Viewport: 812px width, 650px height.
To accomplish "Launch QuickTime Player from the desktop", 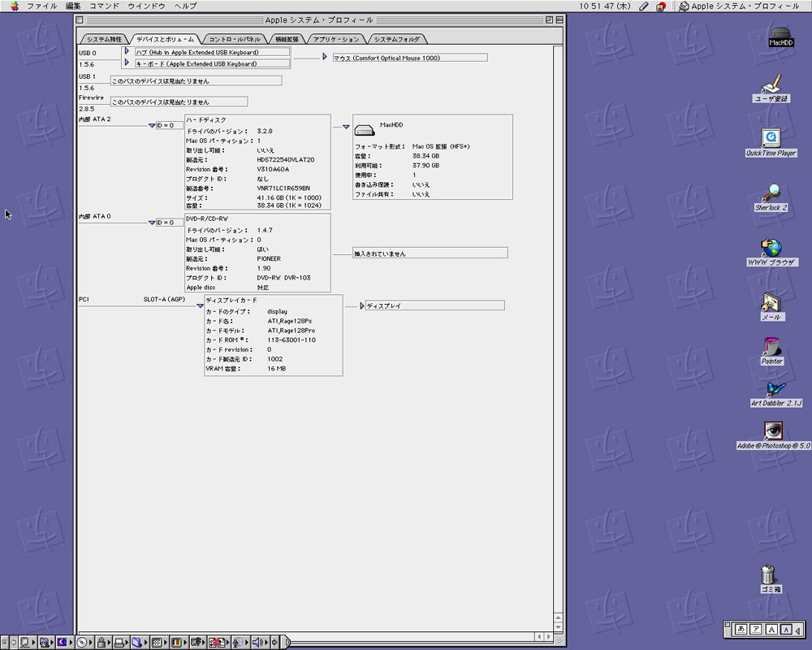I will (771, 141).
